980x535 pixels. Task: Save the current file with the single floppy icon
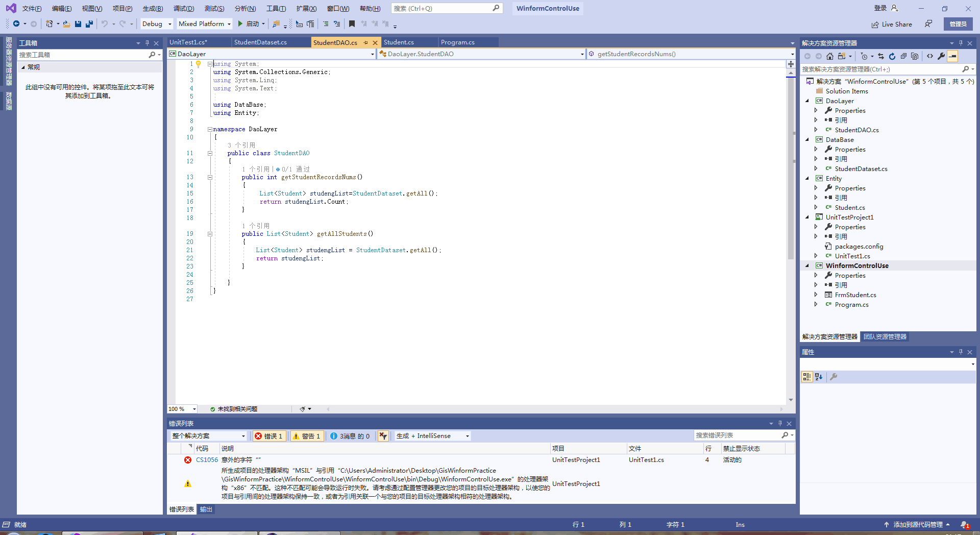click(78, 23)
